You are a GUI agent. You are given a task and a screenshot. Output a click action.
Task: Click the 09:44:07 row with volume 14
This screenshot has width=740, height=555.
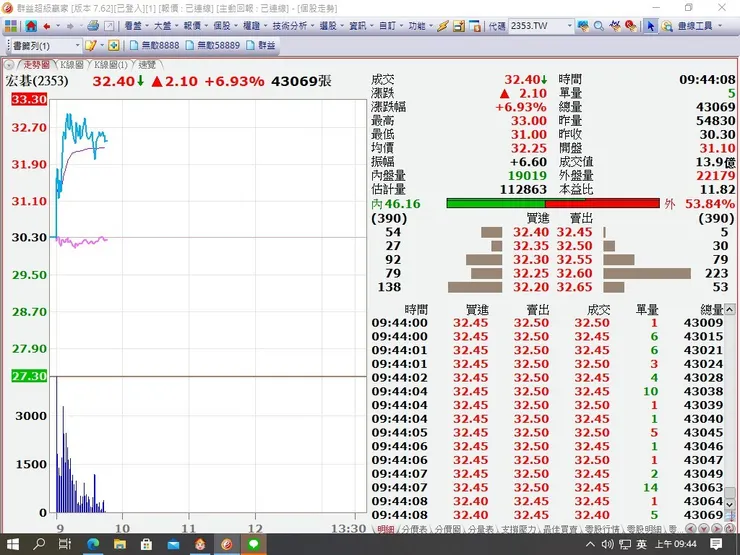(x=547, y=488)
